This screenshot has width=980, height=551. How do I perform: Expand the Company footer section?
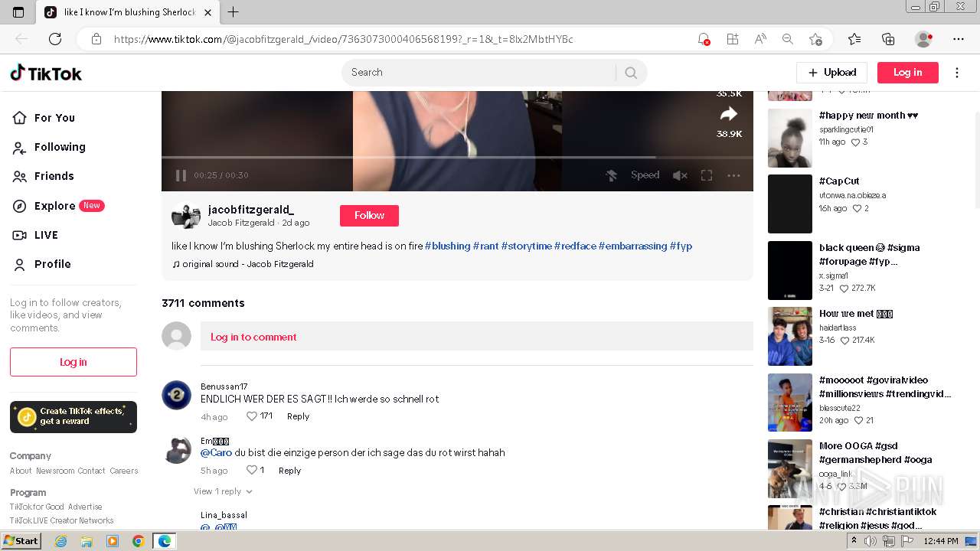pyautogui.click(x=31, y=456)
